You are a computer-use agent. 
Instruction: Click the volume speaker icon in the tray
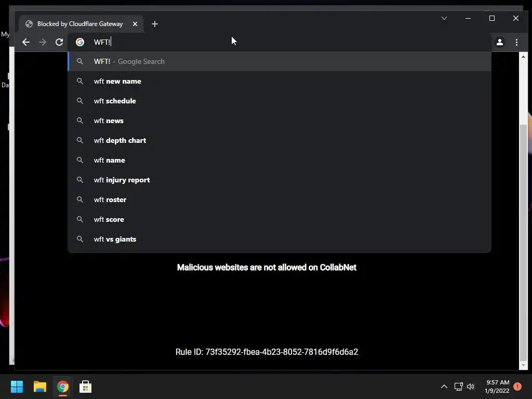pyautogui.click(x=471, y=387)
